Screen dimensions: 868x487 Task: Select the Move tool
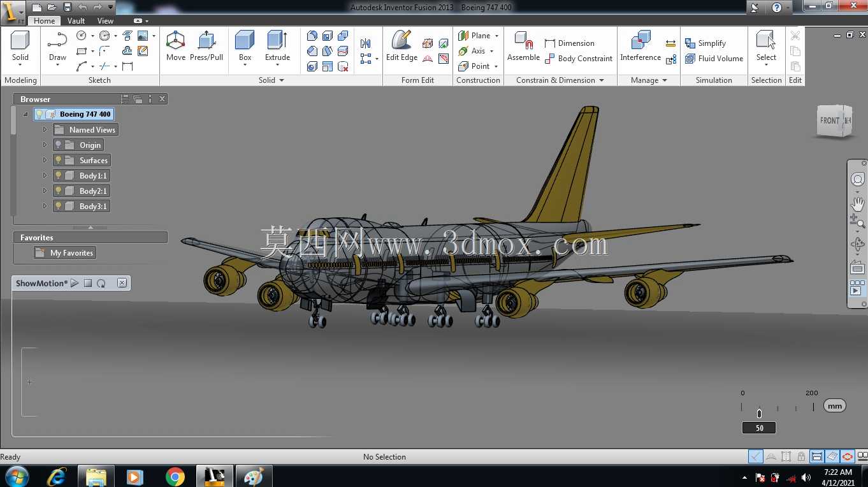(175, 46)
